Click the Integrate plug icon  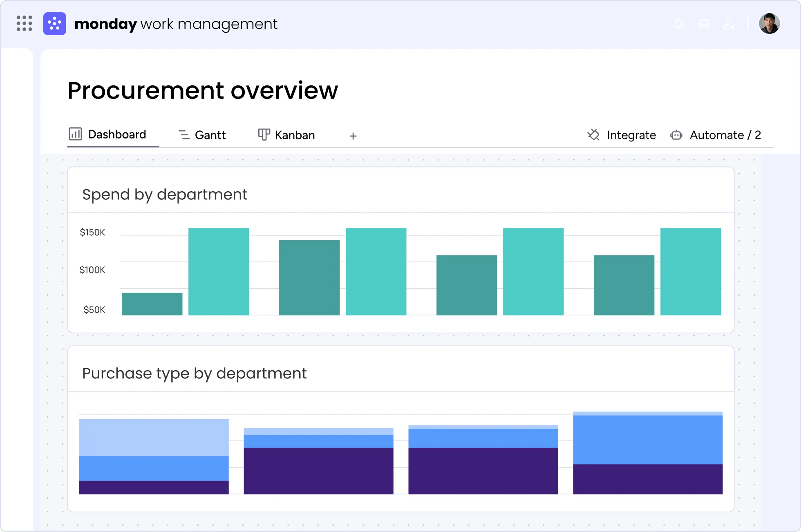pyautogui.click(x=593, y=135)
